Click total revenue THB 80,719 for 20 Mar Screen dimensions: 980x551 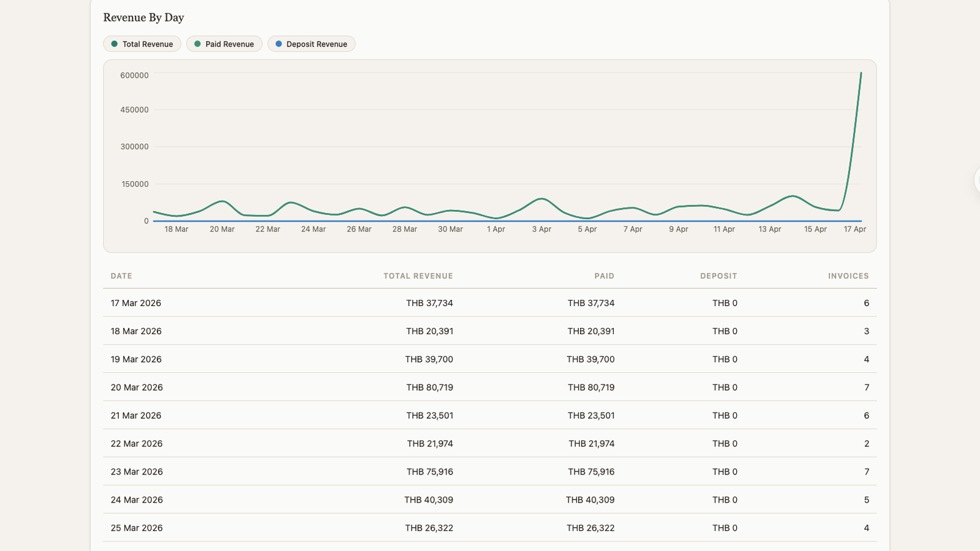tap(429, 388)
